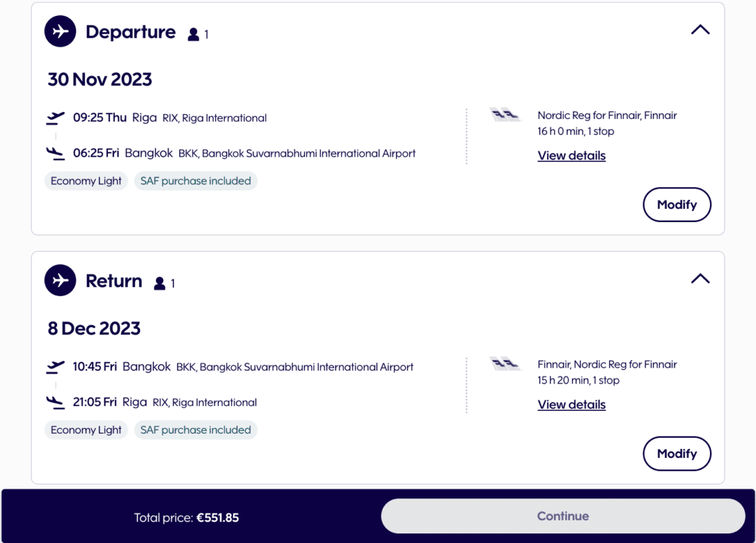Click the passenger icon next to Return
This screenshot has height=543, width=756.
pyautogui.click(x=160, y=283)
